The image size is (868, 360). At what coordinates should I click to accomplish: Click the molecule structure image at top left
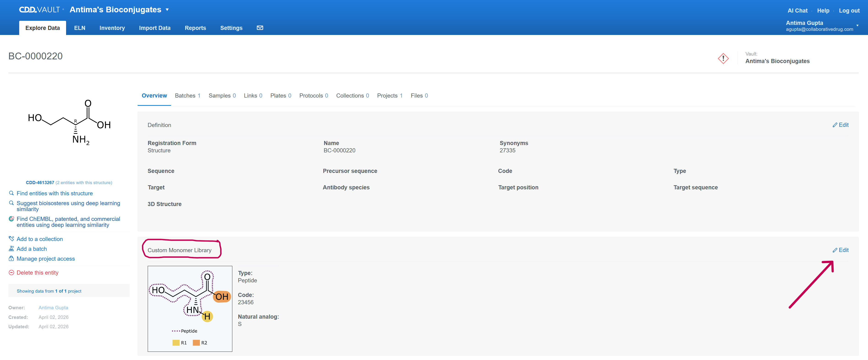pyautogui.click(x=69, y=123)
